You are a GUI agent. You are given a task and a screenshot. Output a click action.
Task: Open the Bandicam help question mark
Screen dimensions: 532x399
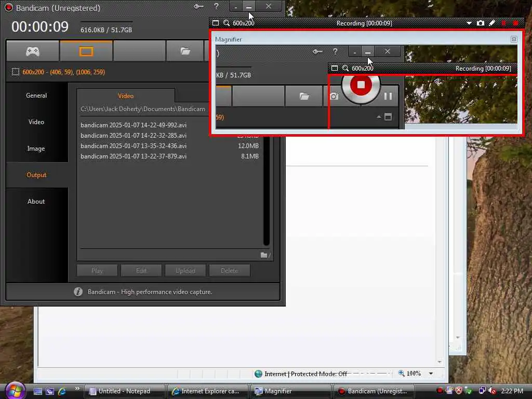tap(216, 6)
